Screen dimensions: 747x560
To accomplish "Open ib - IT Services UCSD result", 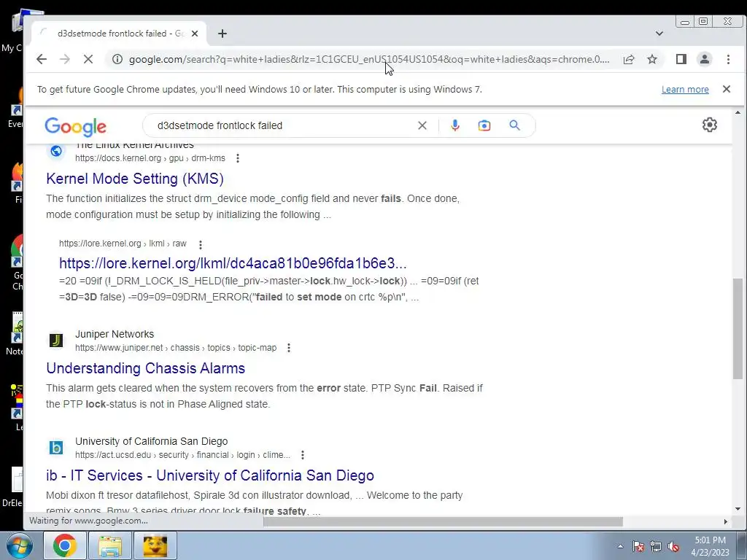I will (209, 475).
